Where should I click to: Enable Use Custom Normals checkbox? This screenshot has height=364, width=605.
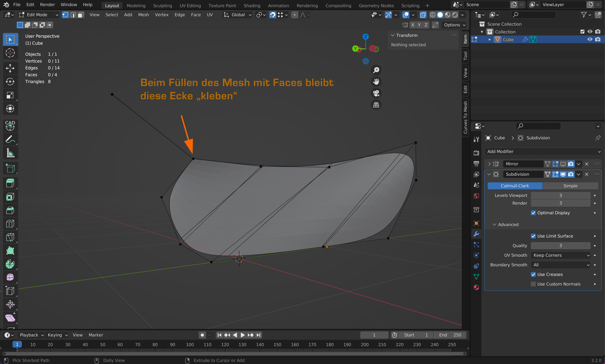(x=533, y=284)
